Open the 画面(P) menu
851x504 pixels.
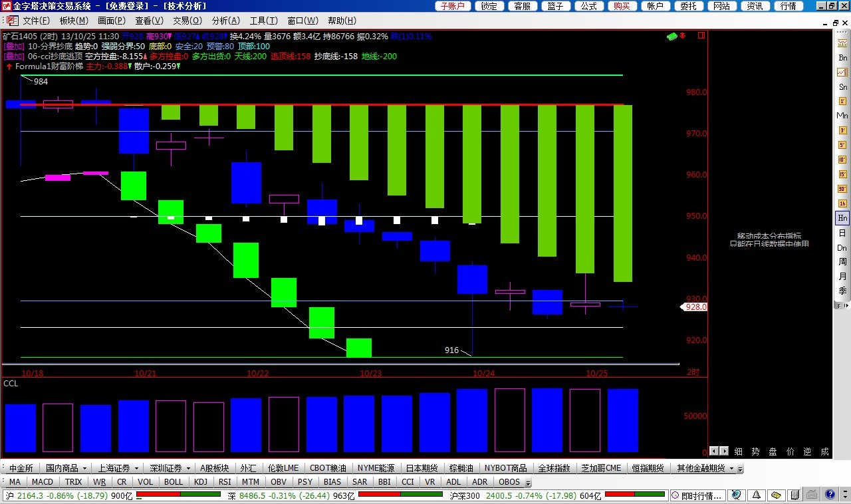point(112,21)
